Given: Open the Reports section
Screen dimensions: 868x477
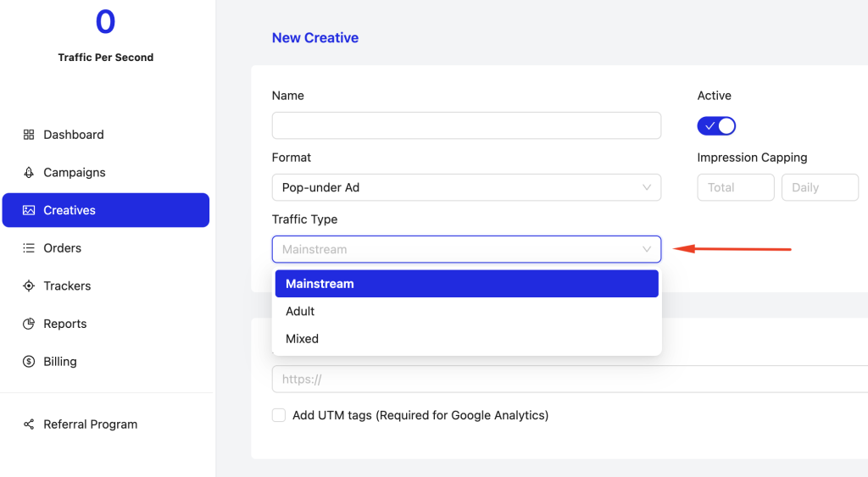Looking at the screenshot, I should click(65, 324).
